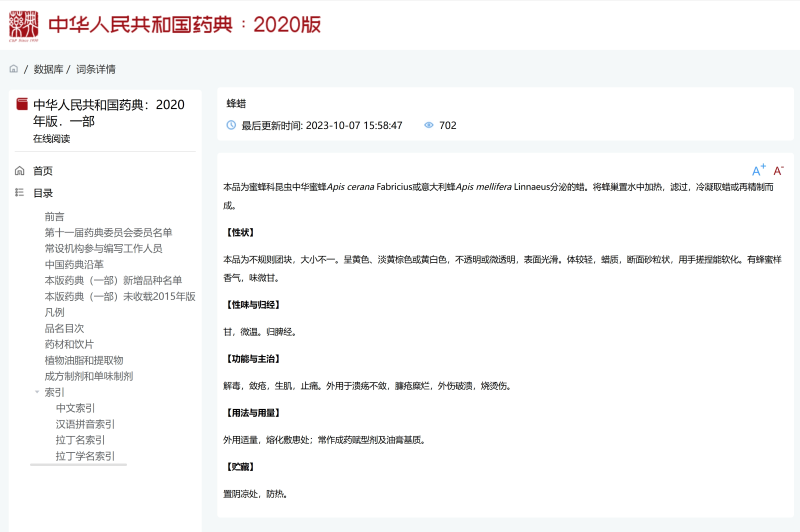Select 首页 in sidebar

tap(43, 171)
